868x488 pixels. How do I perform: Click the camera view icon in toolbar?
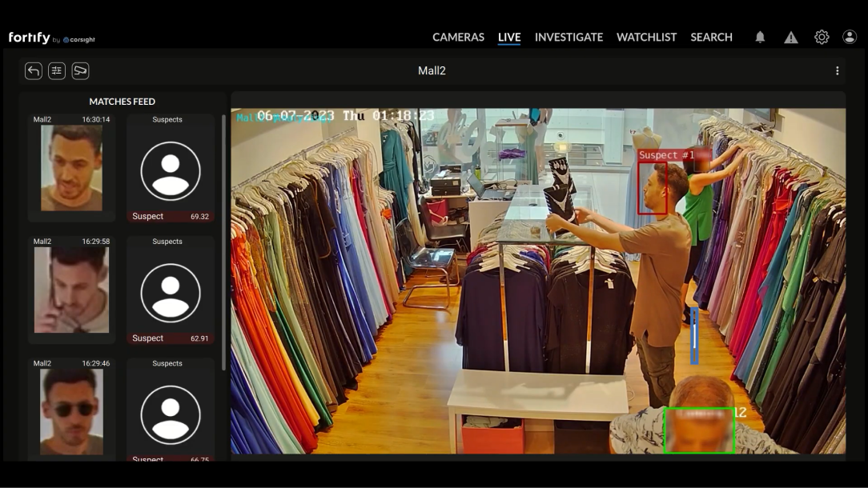80,71
